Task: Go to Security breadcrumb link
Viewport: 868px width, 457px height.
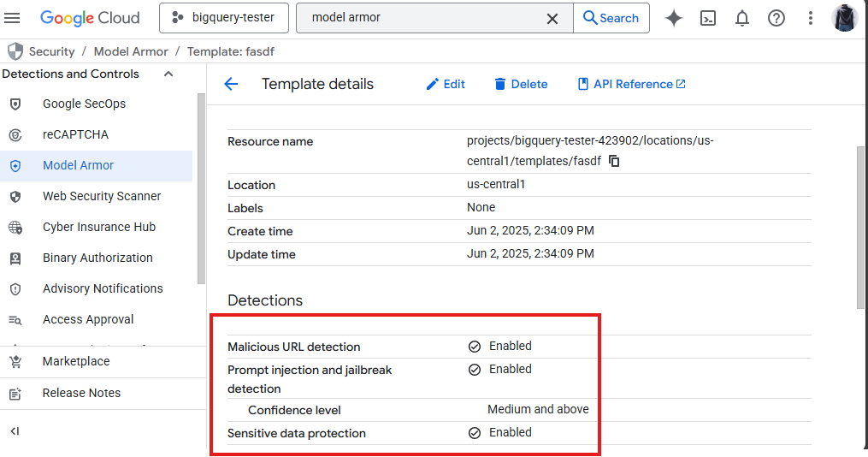Action: pyautogui.click(x=51, y=51)
